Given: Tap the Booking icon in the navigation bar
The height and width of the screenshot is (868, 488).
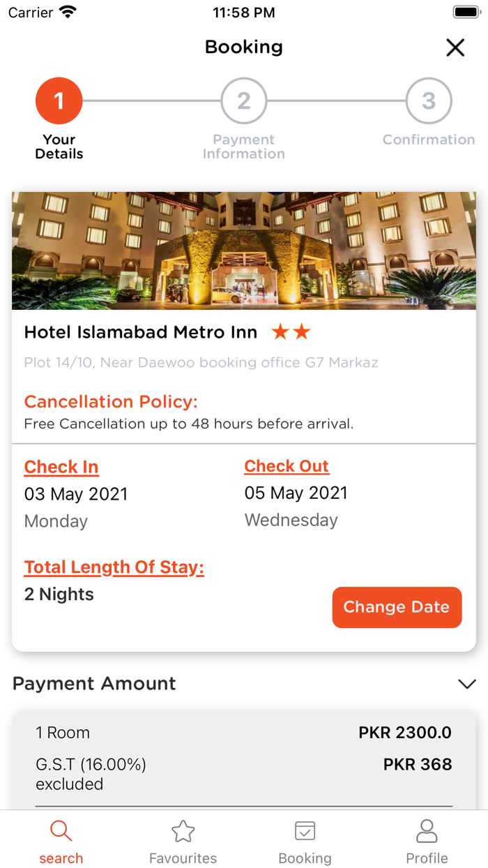Looking at the screenshot, I should (x=305, y=831).
